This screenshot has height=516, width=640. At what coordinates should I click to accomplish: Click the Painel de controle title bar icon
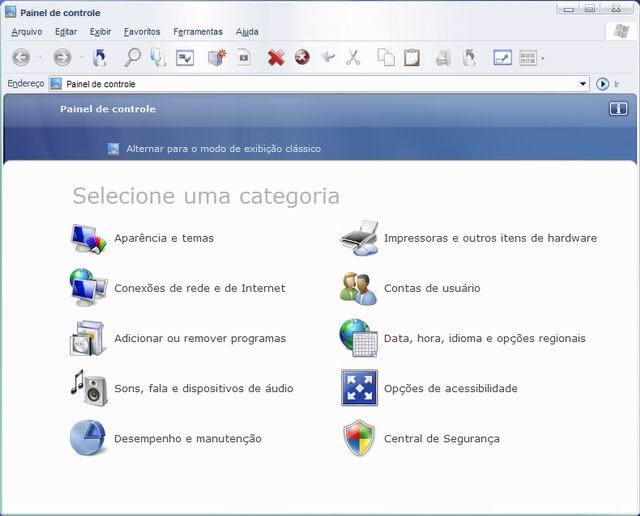[11, 12]
